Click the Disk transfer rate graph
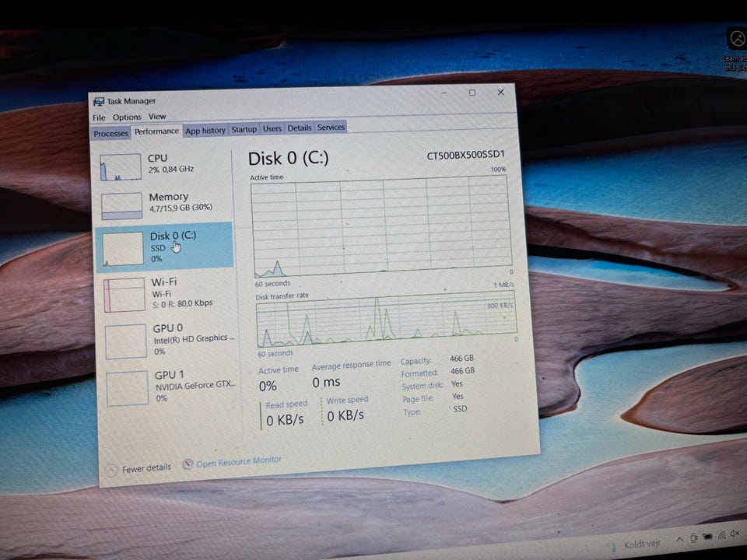747x560 pixels. tap(387, 318)
